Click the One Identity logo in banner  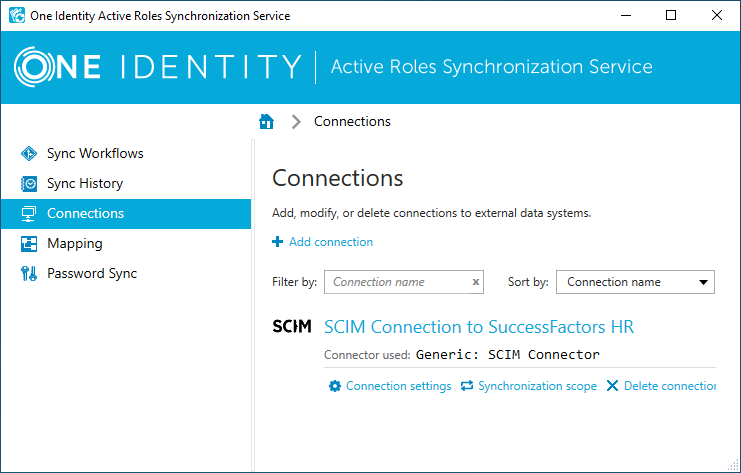pos(157,67)
